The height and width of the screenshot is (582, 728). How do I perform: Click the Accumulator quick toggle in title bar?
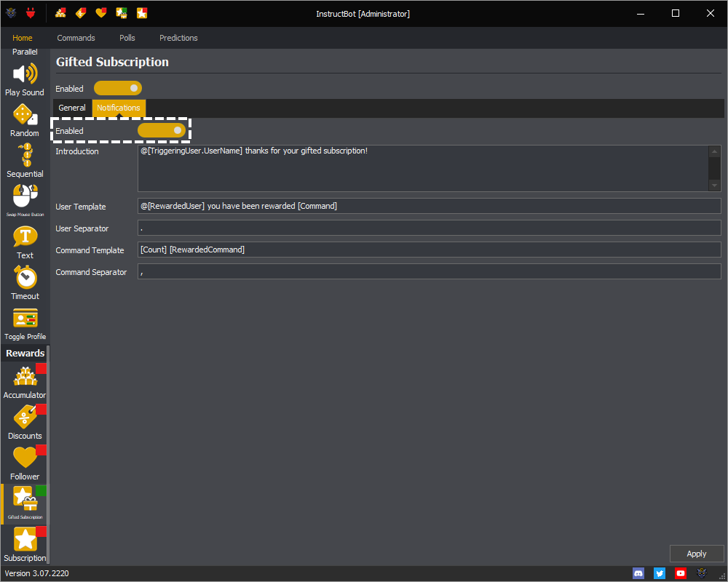(x=60, y=13)
